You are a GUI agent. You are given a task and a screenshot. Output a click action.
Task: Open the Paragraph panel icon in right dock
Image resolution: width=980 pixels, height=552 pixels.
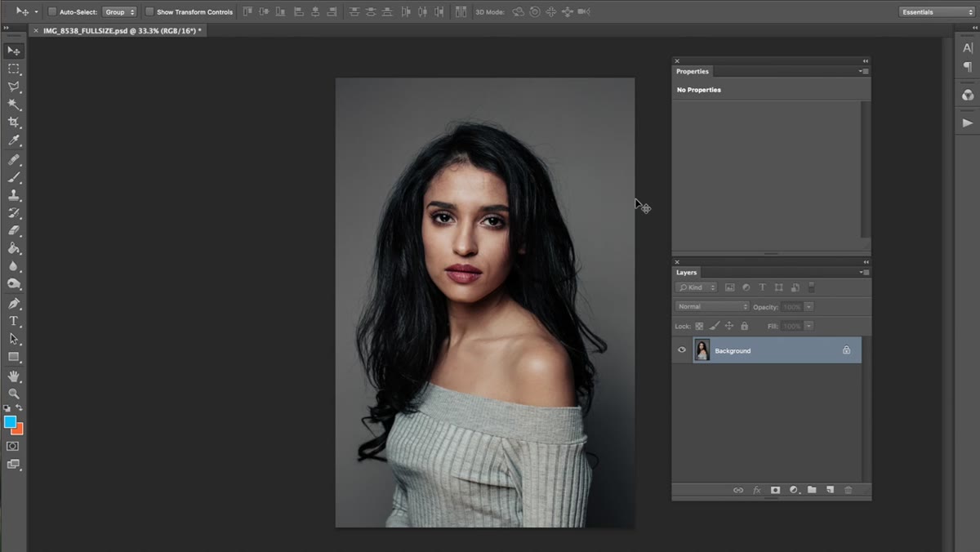click(x=968, y=67)
